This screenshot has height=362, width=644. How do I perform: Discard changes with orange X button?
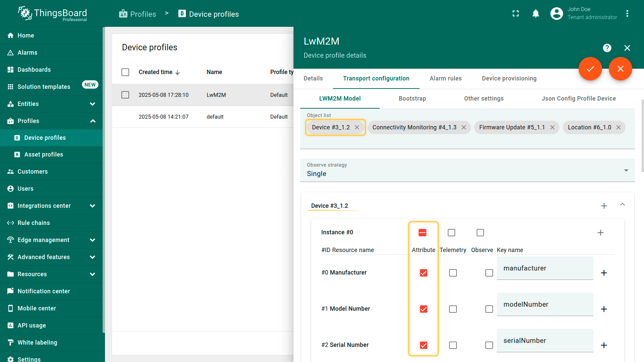620,69
